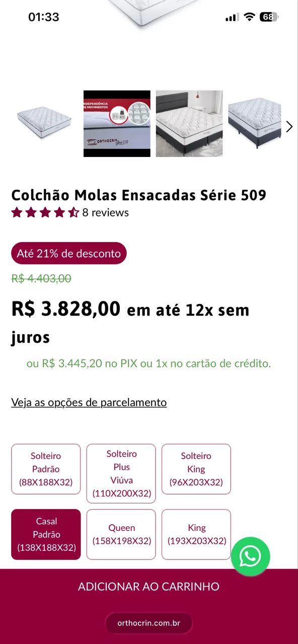Select the Queen (158X198X32) size option
This screenshot has width=298, height=644.
tap(121, 534)
